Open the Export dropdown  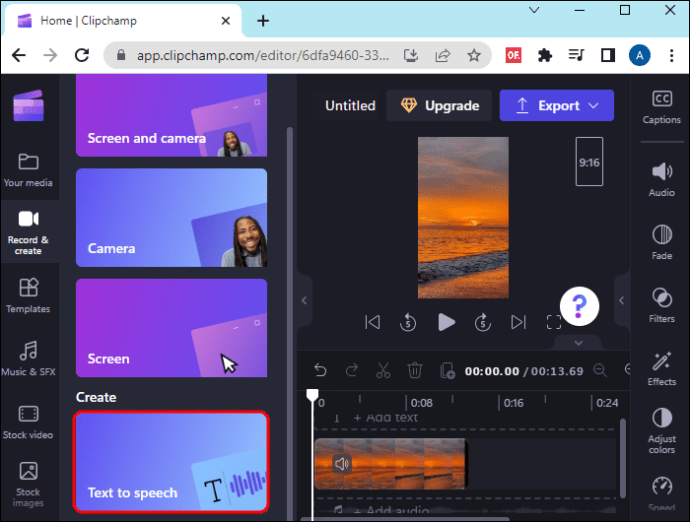tap(557, 106)
